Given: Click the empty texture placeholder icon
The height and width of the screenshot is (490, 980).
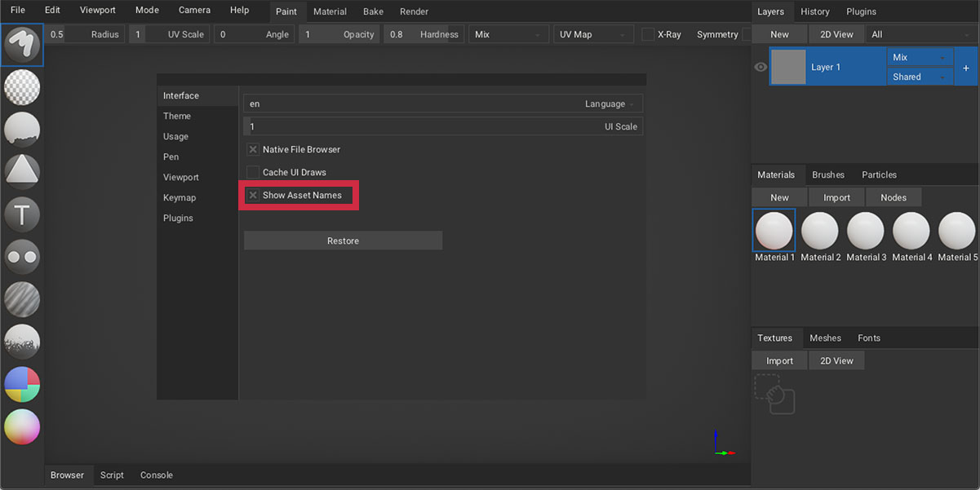Looking at the screenshot, I should (x=774, y=394).
